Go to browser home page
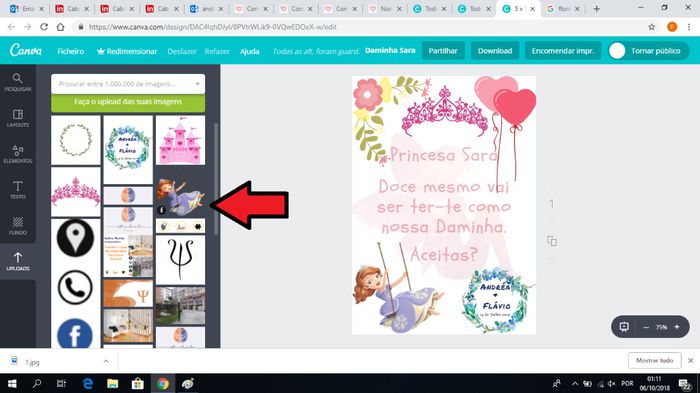Screen dimensions: 700x393 60,27
